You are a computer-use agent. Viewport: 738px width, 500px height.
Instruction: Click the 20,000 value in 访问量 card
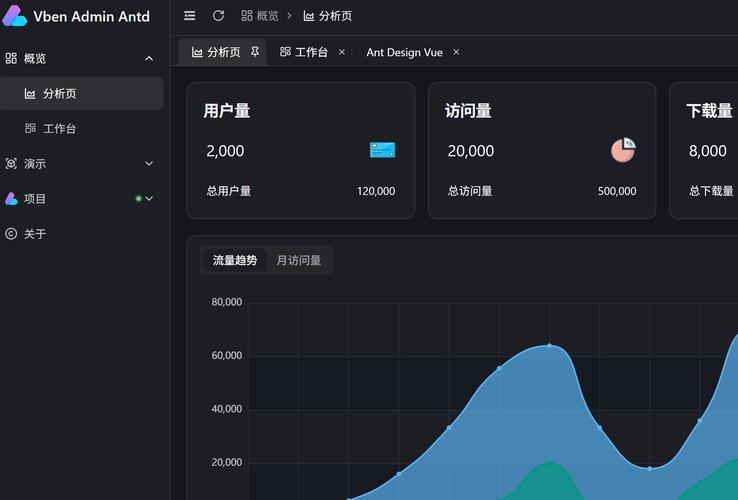click(x=471, y=151)
